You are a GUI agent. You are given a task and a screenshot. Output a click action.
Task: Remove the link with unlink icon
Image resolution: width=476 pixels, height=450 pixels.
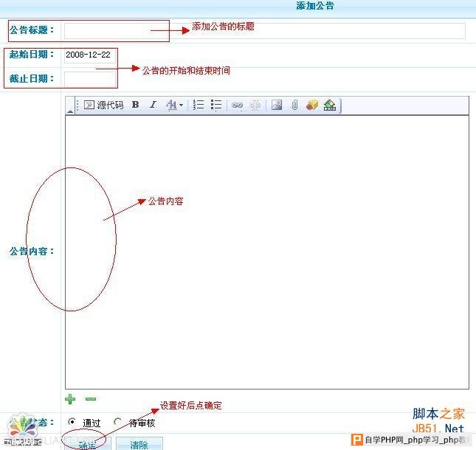pos(255,105)
